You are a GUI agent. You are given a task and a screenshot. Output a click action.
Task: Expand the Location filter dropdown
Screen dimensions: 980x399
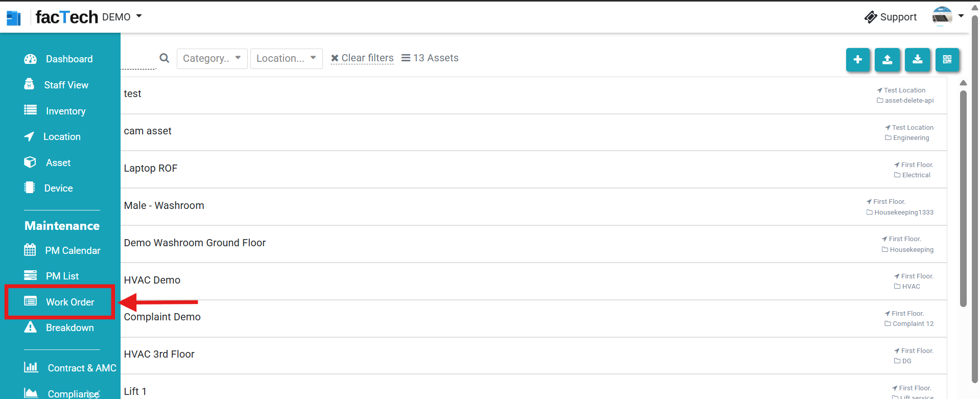[286, 58]
